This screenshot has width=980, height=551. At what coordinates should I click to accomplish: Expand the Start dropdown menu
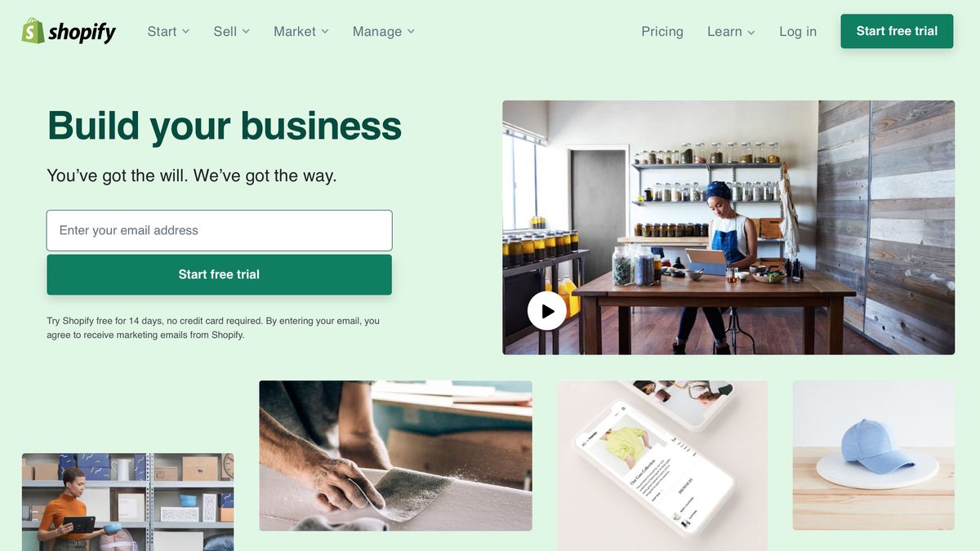click(x=168, y=31)
